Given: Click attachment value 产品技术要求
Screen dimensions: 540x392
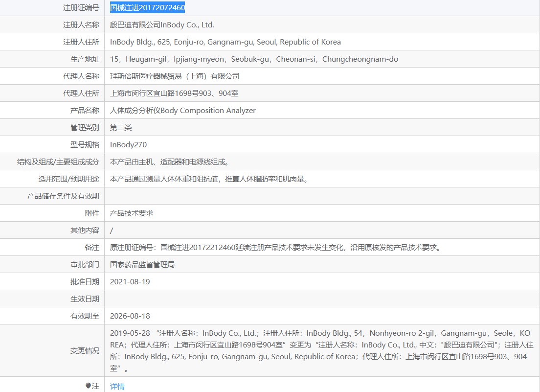Looking at the screenshot, I should tap(132, 213).
